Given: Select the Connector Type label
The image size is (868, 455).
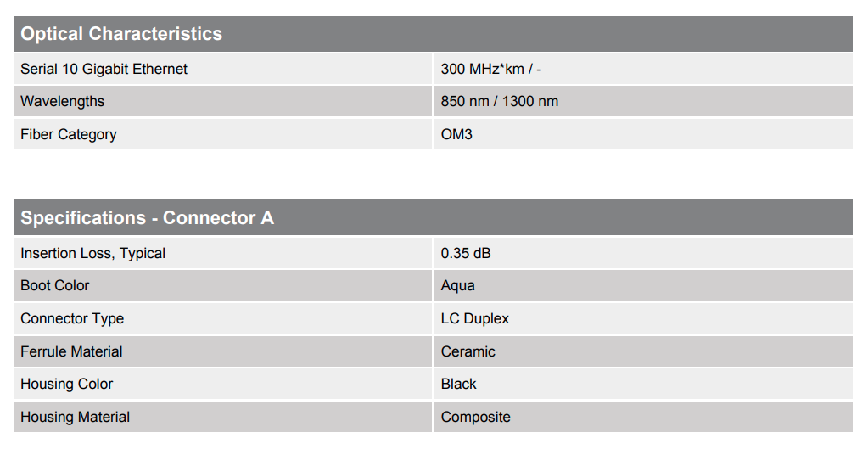Looking at the screenshot, I should tap(72, 319).
